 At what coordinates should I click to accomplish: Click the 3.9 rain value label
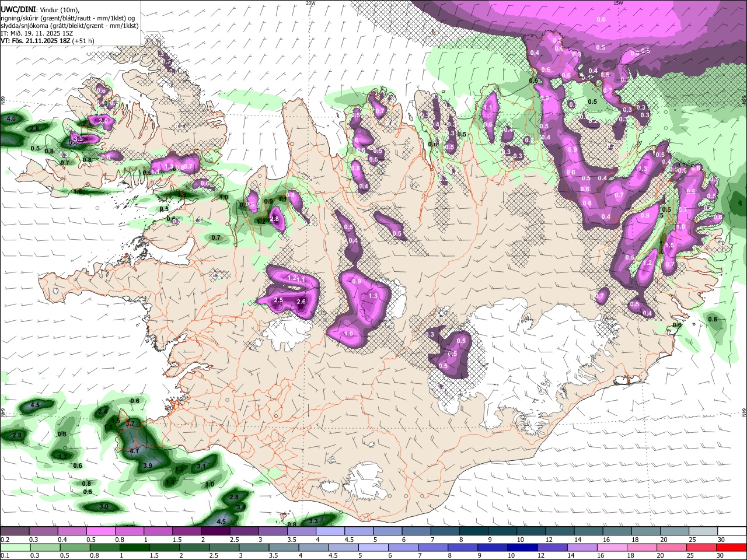click(x=147, y=466)
